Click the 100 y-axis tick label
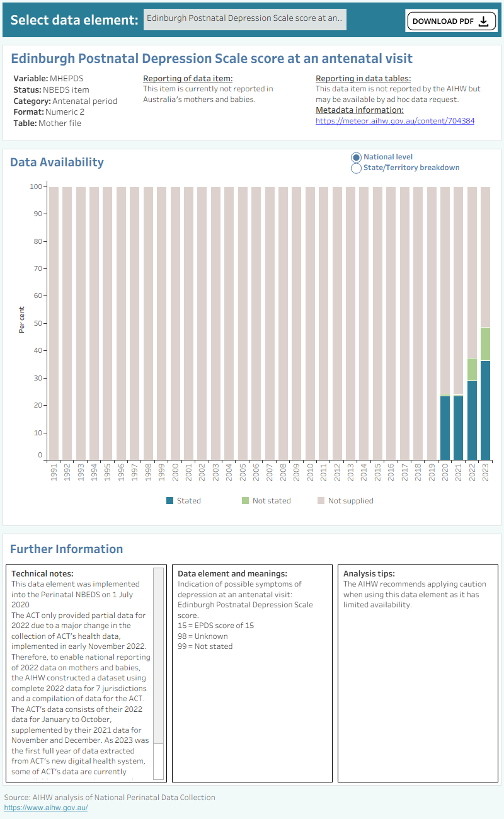 tap(36, 187)
